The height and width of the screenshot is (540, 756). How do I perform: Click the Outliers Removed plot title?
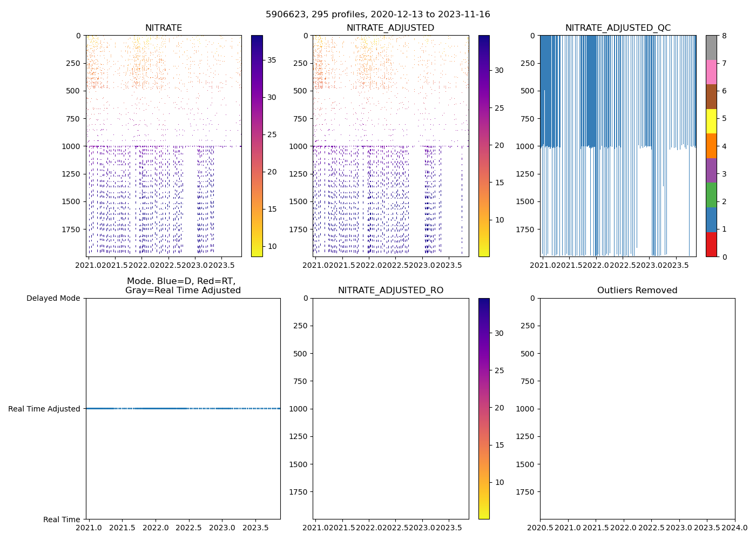[x=637, y=291]
